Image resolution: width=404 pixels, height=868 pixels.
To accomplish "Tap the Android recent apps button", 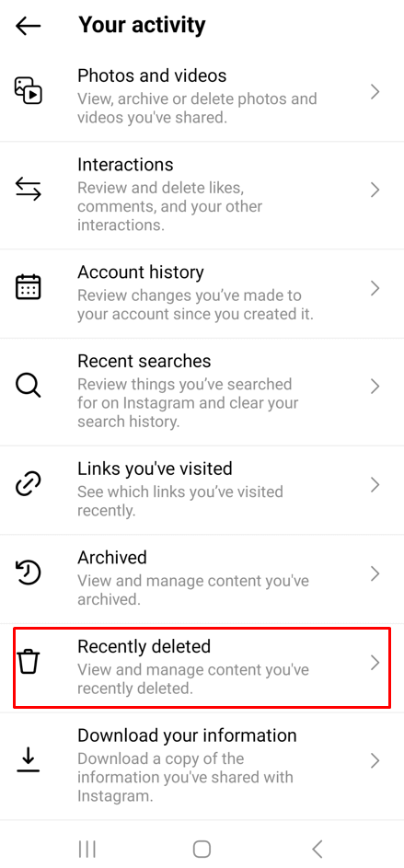I will (x=87, y=849).
